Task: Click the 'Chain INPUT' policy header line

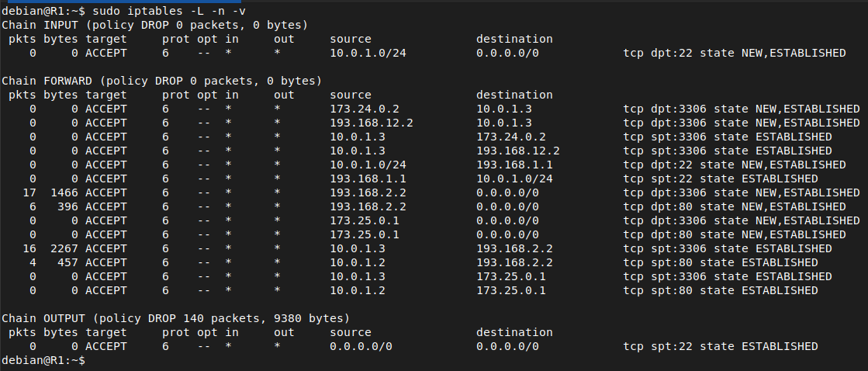Action: [155, 25]
